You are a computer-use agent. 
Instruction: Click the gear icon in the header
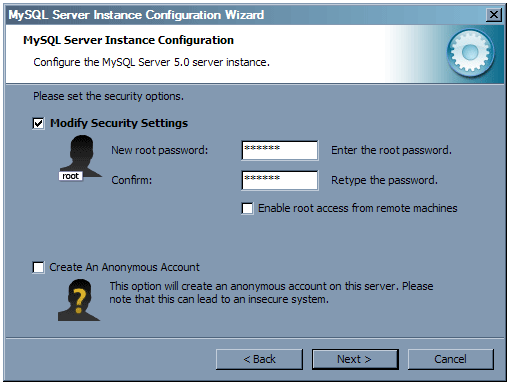coord(470,53)
